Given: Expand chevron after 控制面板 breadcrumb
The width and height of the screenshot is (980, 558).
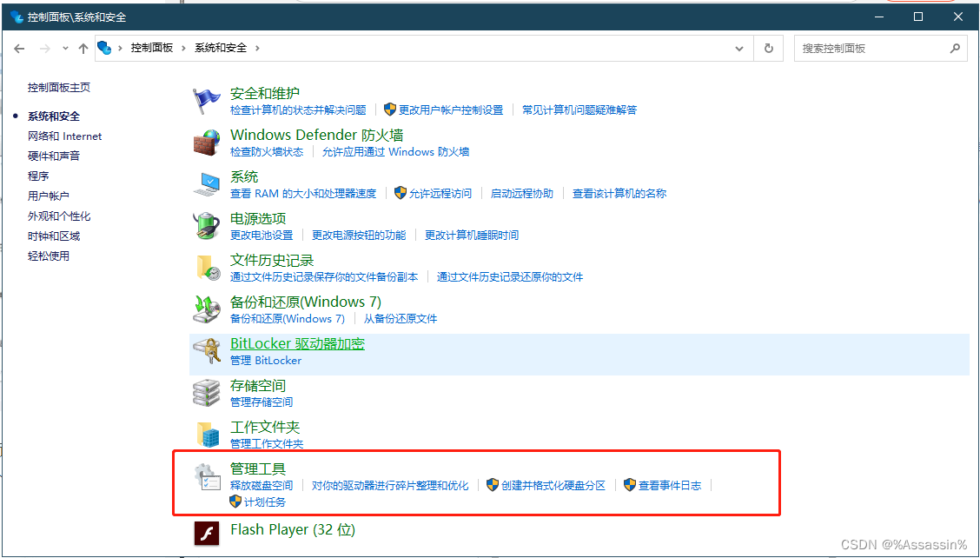Looking at the screenshot, I should point(184,48).
